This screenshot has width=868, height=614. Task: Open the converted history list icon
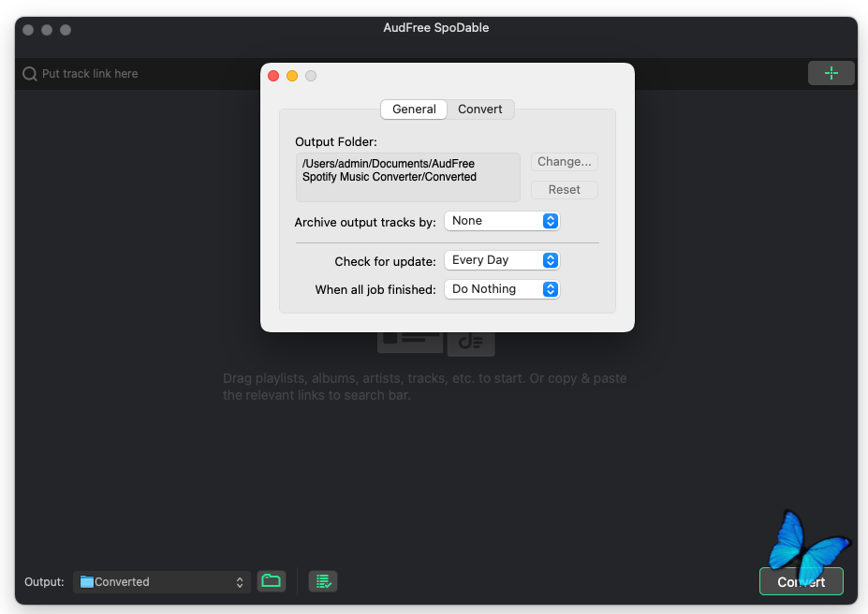pyautogui.click(x=323, y=581)
